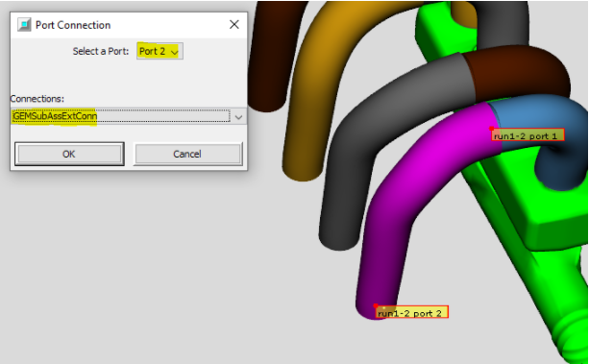Image resolution: width=589 pixels, height=364 pixels.
Task: Click the Port Connection dialog title icon
Action: coord(24,25)
